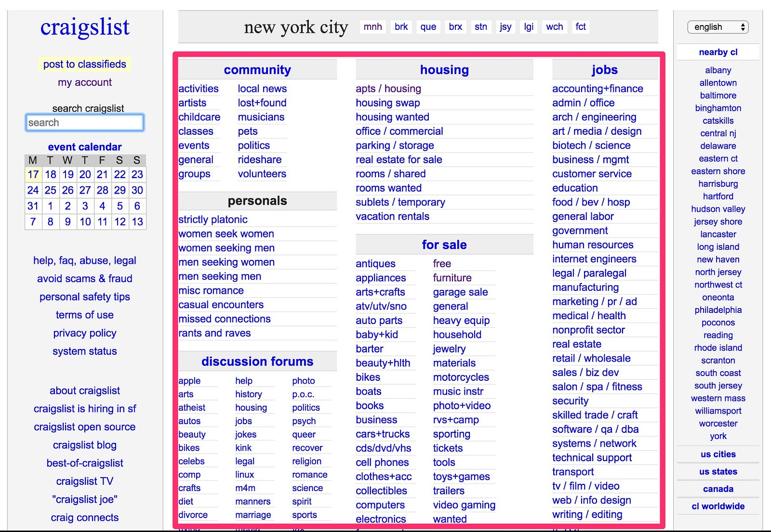This screenshot has width=771, height=532.
Task: Open the linux discussion forum
Action: [x=245, y=475]
